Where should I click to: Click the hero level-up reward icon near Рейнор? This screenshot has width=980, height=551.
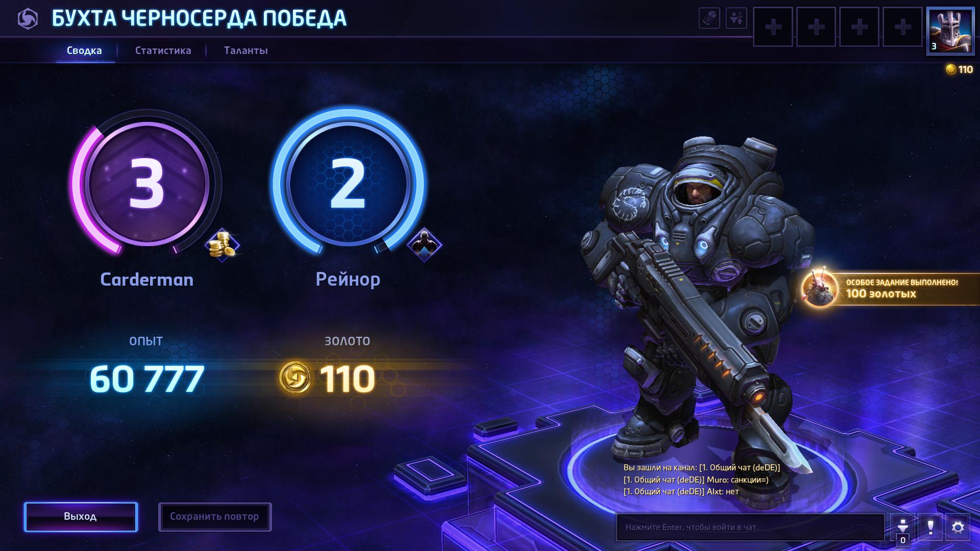coord(424,245)
